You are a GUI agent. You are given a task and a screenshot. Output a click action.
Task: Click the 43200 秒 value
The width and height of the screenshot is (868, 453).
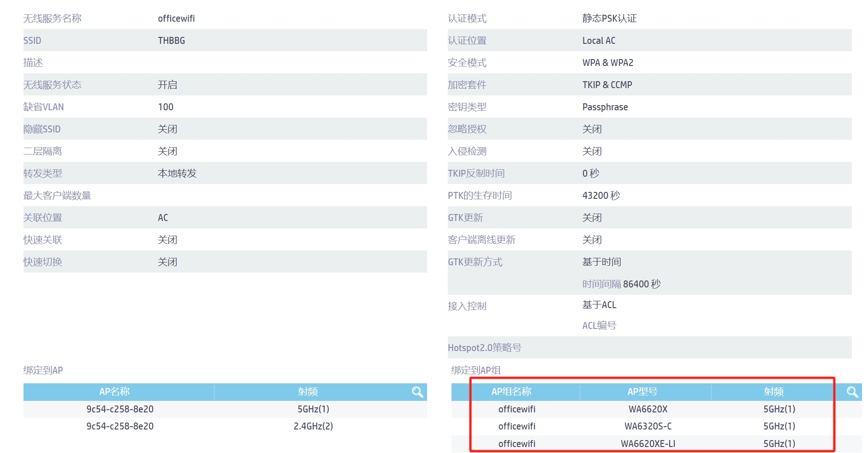[601, 196]
